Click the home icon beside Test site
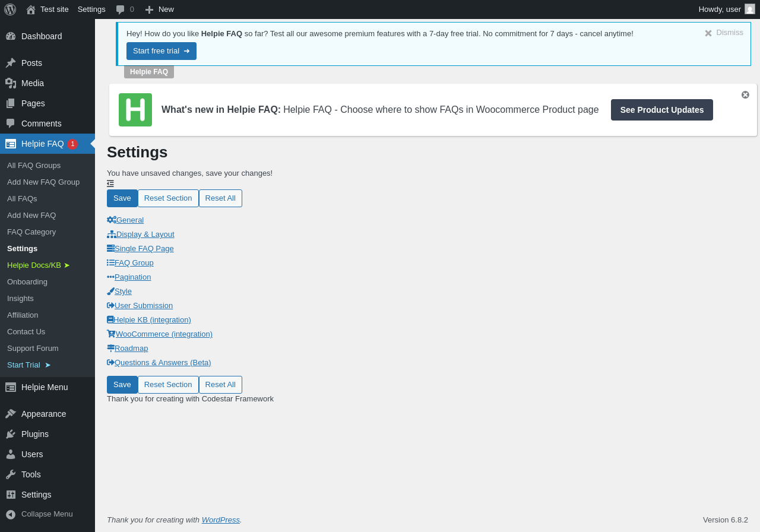Image resolution: width=760 pixels, height=532 pixels. click(31, 9)
